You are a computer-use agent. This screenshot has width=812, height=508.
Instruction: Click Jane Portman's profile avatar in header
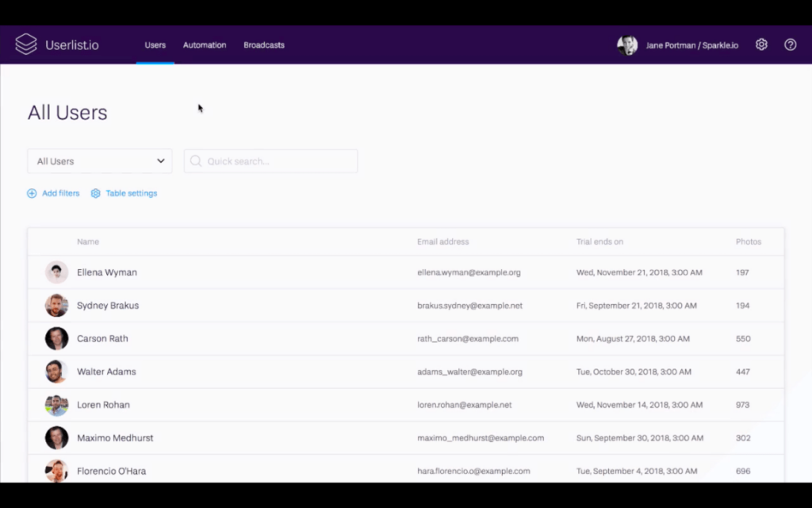pyautogui.click(x=627, y=45)
